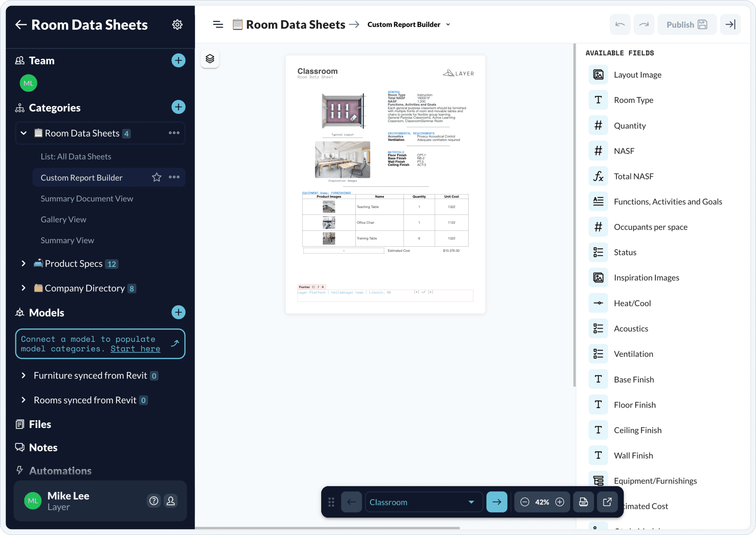Zoom in with the plus control

560,502
